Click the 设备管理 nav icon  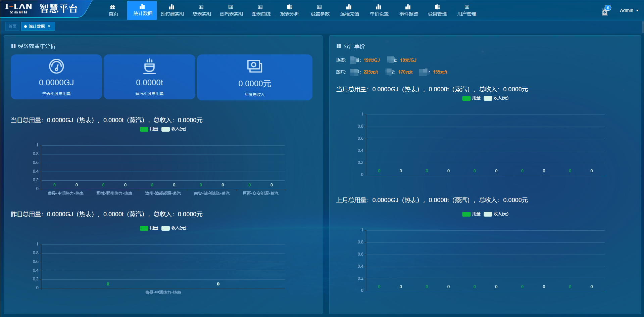437,7
